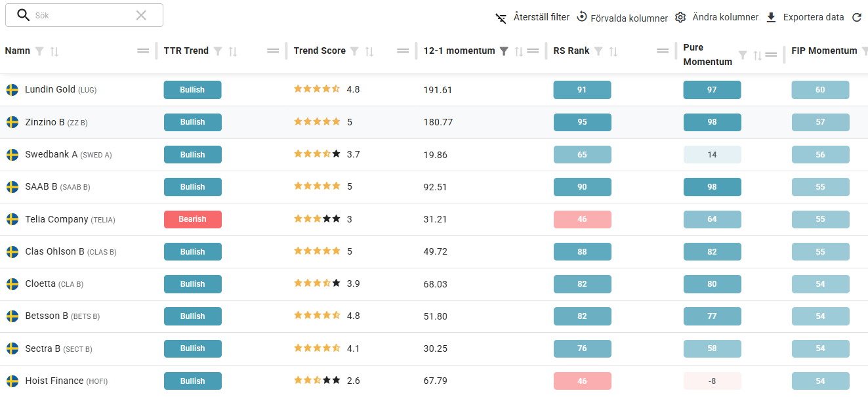This screenshot has width=868, height=397.
Task: Click the default columns restore icon
Action: 582,17
